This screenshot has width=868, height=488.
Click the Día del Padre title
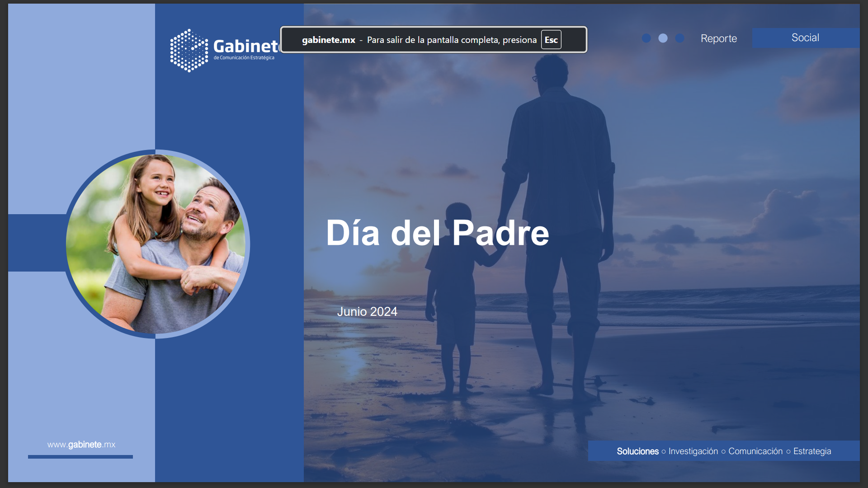click(x=437, y=233)
